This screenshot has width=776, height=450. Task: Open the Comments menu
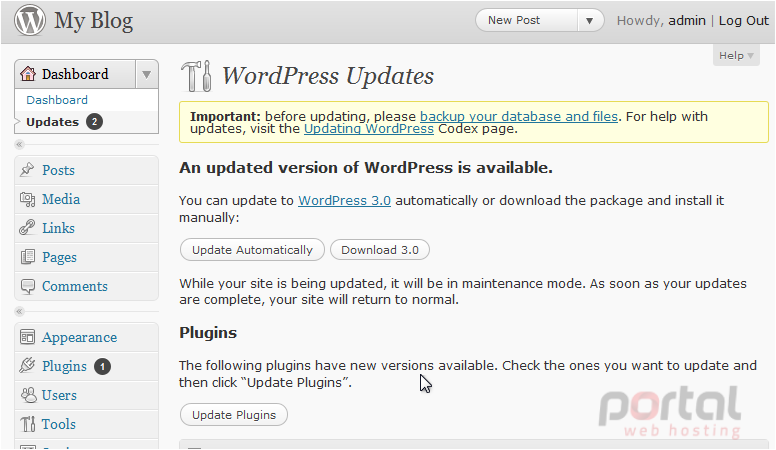tap(75, 286)
